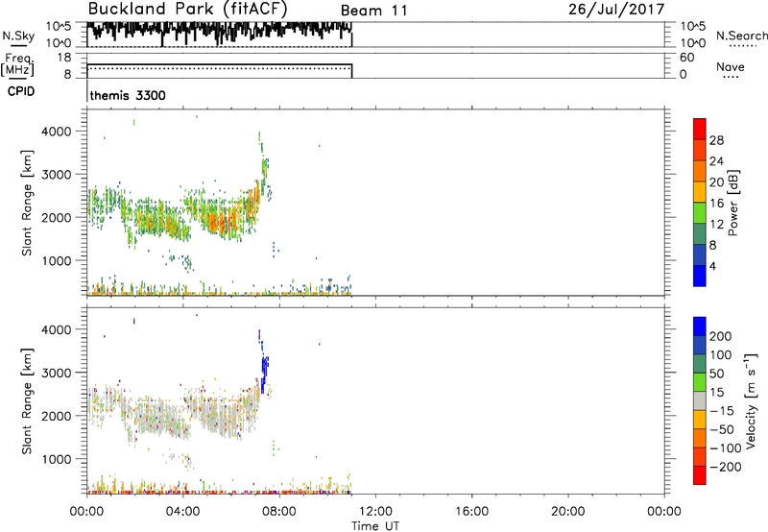The image size is (768, 532).
Task: Pick the yellow -15 to -50 Velocity swatch
Action: [x=700, y=420]
